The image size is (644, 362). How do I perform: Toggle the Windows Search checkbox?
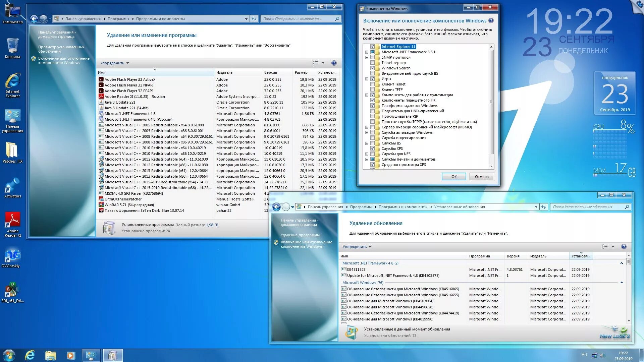click(372, 68)
